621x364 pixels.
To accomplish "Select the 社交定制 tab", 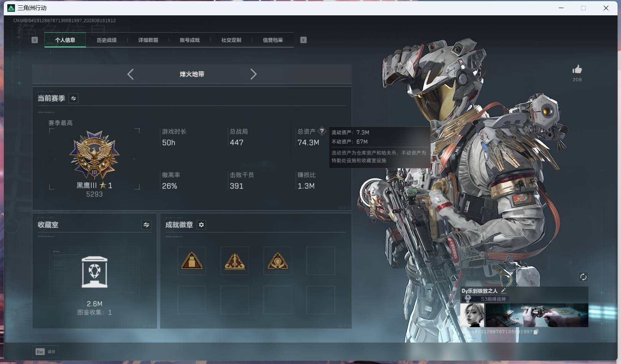I will pos(231,40).
